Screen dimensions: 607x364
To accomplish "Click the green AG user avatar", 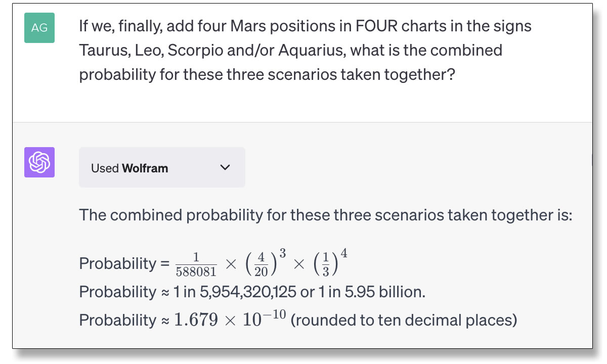I will tap(39, 28).
